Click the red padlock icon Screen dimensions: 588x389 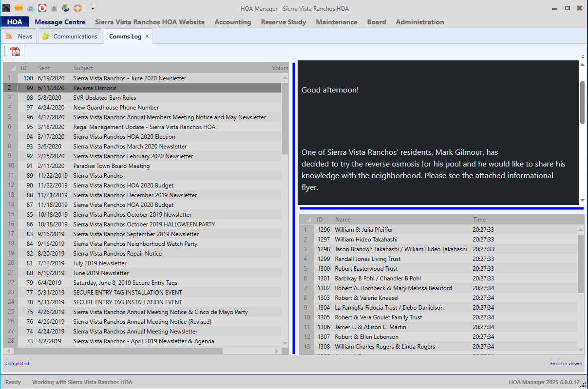tap(42, 8)
